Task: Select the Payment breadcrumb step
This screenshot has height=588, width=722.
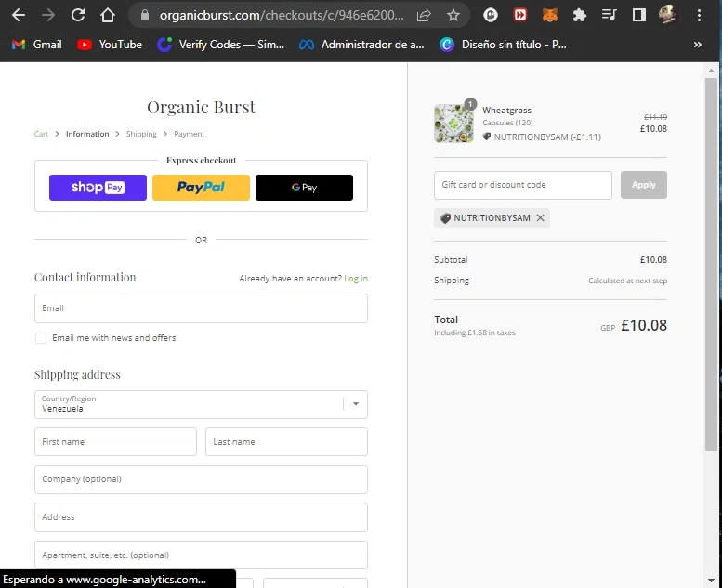Action: click(189, 134)
